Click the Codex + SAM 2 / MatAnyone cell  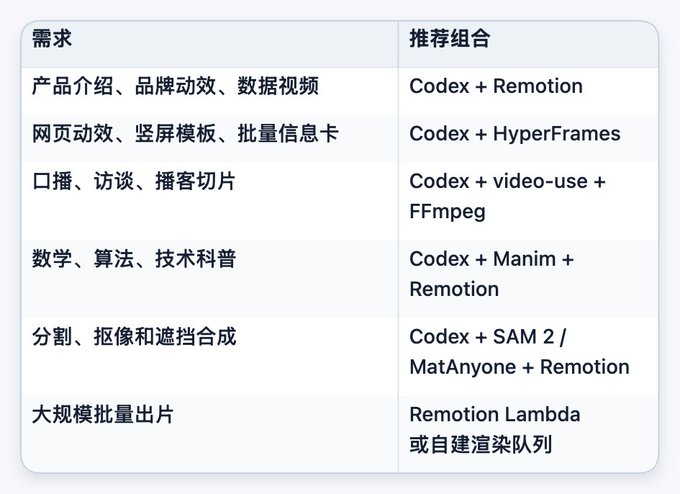click(528, 357)
